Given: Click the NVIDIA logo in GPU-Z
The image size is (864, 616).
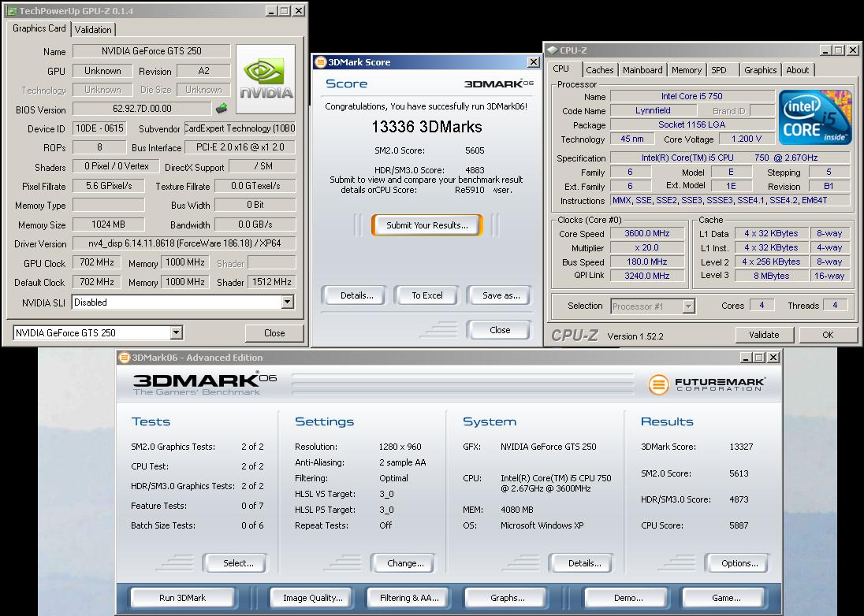Looking at the screenshot, I should coord(266,80).
